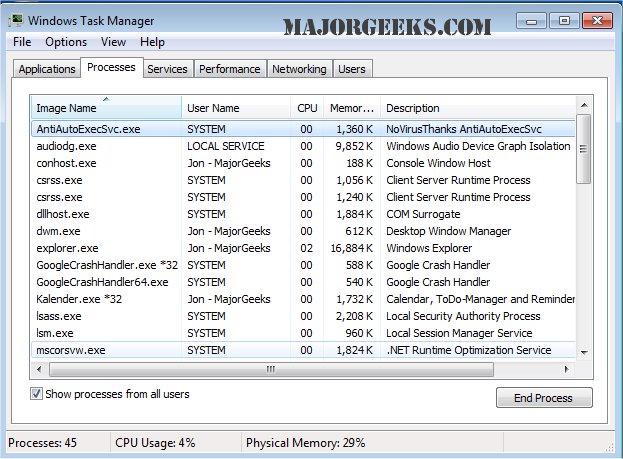Go to the Networking tab
623x459 pixels.
(x=299, y=69)
